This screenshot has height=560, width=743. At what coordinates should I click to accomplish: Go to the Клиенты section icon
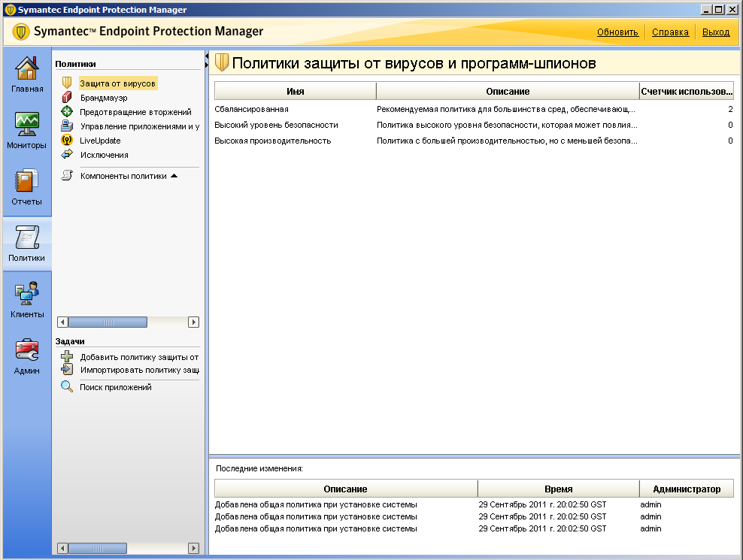click(26, 293)
